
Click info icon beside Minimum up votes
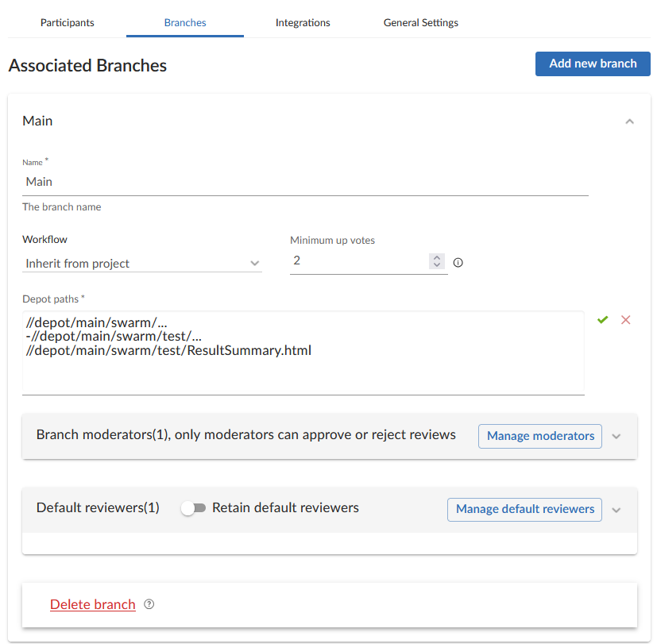pos(458,263)
